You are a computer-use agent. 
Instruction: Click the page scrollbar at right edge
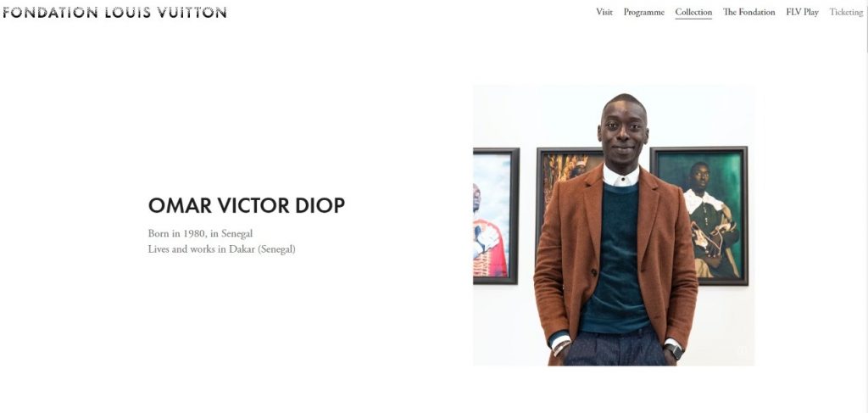pyautogui.click(x=865, y=207)
